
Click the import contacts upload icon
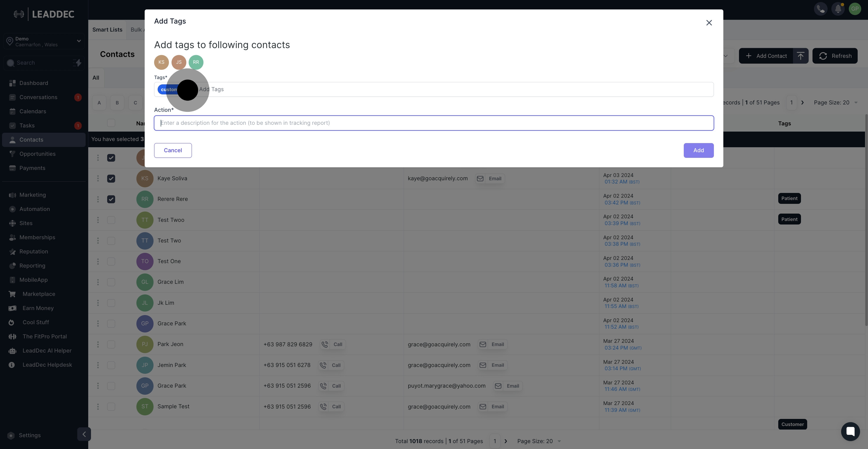801,56
